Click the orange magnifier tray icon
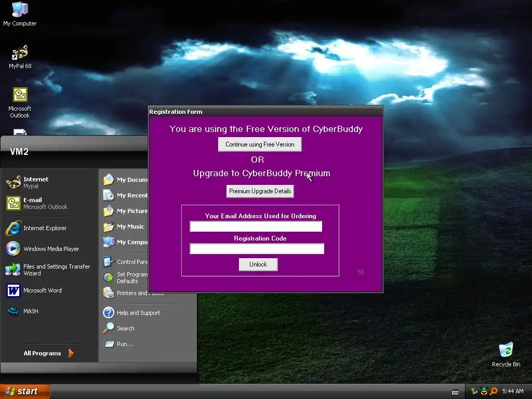The width and height of the screenshot is (532, 399). coord(494,391)
